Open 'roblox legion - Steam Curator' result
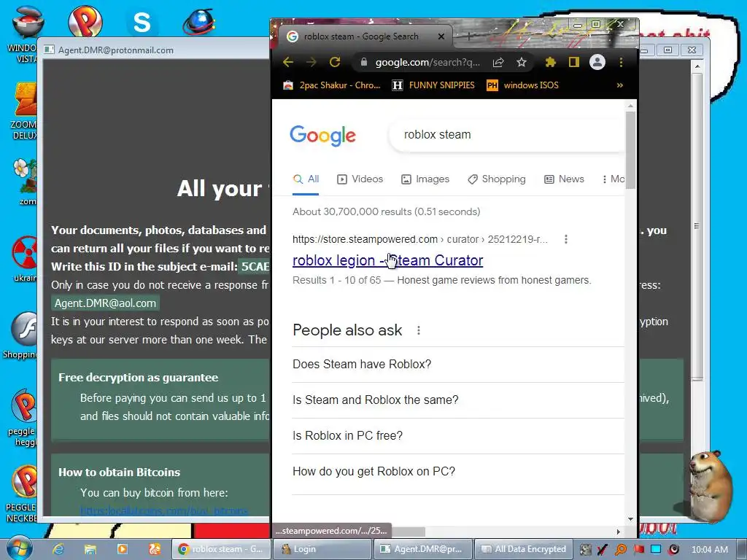This screenshot has height=560, width=747. pos(388,260)
